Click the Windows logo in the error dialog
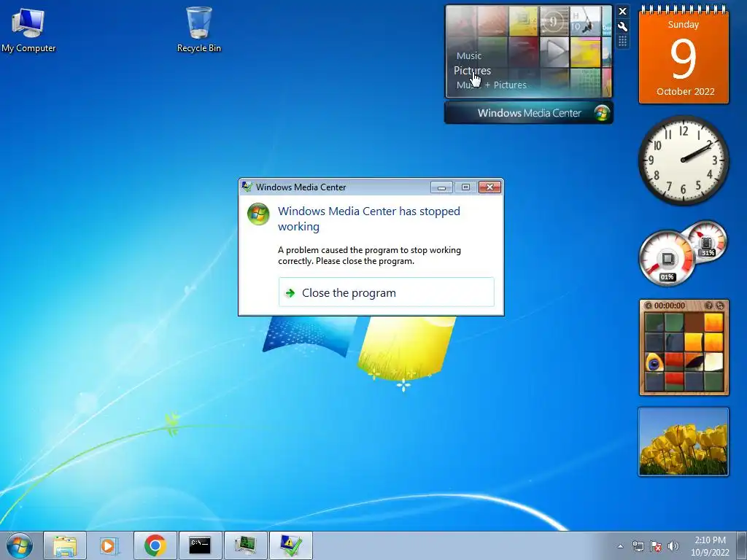 258,214
